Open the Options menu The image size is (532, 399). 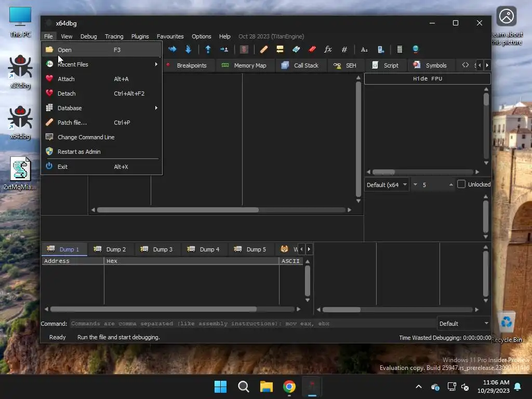click(x=201, y=36)
